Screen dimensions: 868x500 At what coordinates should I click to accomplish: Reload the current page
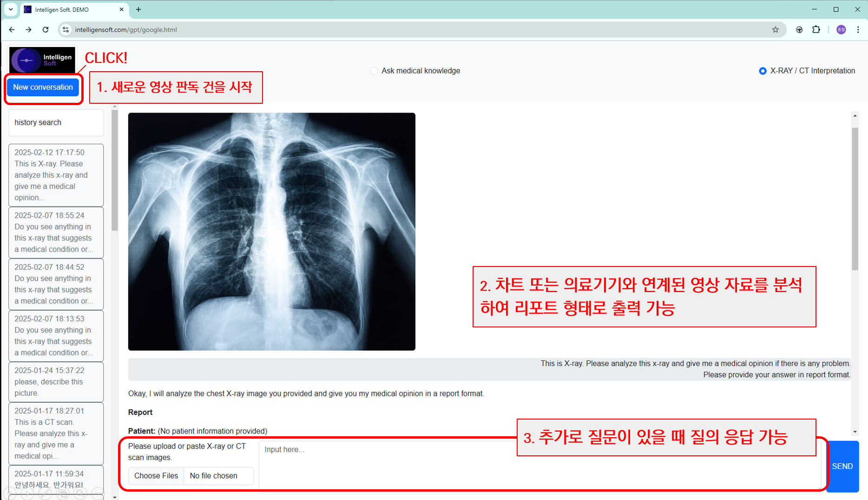(x=46, y=30)
